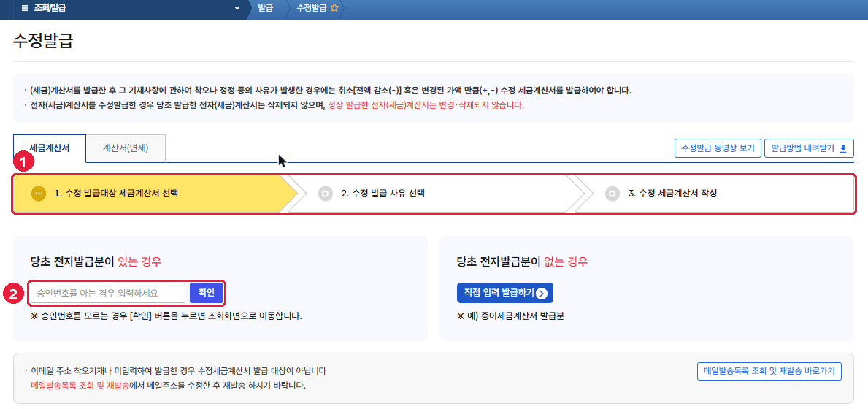868x409 pixels.
Task: Open 수정발급 동영상 보기 button
Action: click(718, 148)
